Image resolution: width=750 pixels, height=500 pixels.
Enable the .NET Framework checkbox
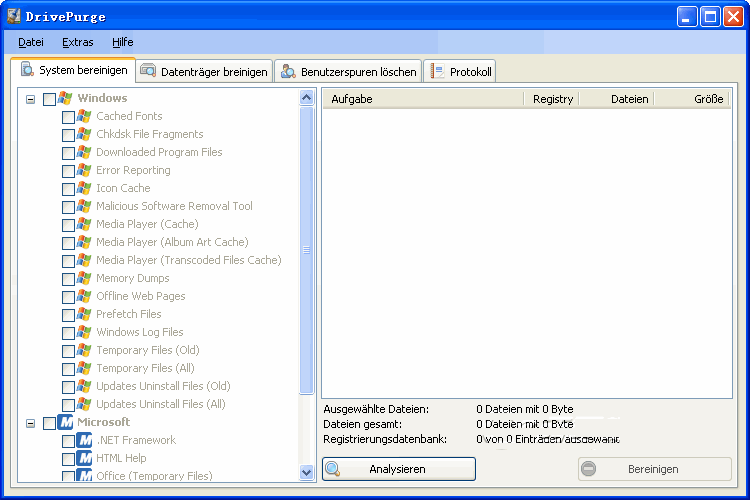pyautogui.click(x=68, y=441)
